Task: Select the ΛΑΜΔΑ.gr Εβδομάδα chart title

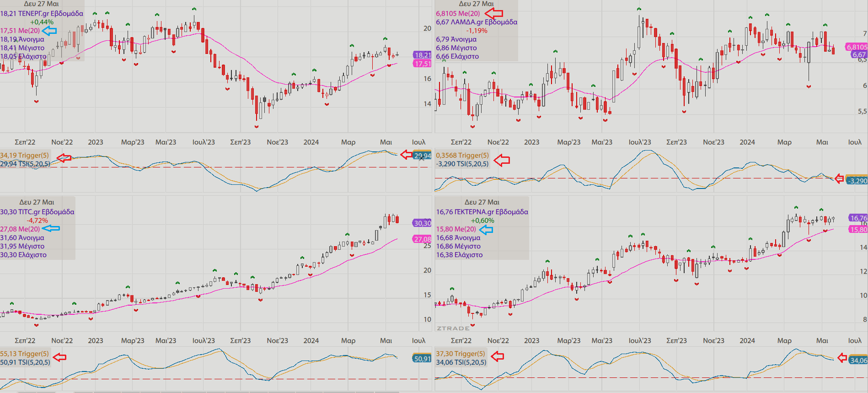Action: tap(477, 22)
